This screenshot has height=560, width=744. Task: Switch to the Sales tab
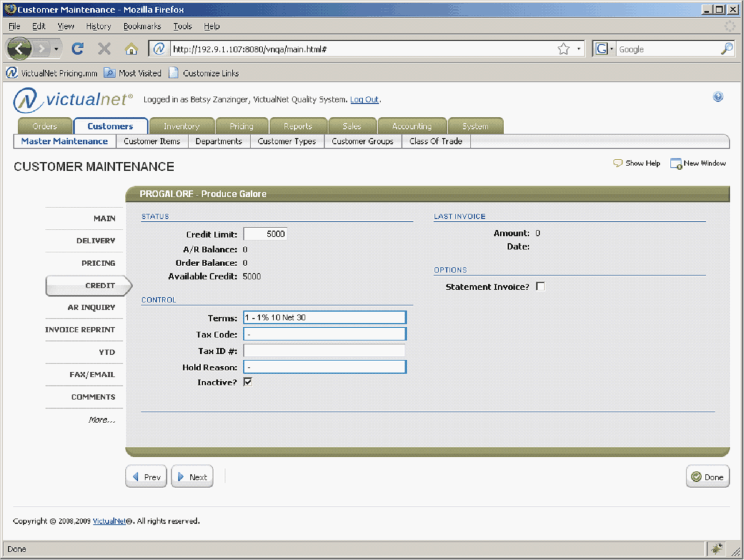pyautogui.click(x=352, y=126)
